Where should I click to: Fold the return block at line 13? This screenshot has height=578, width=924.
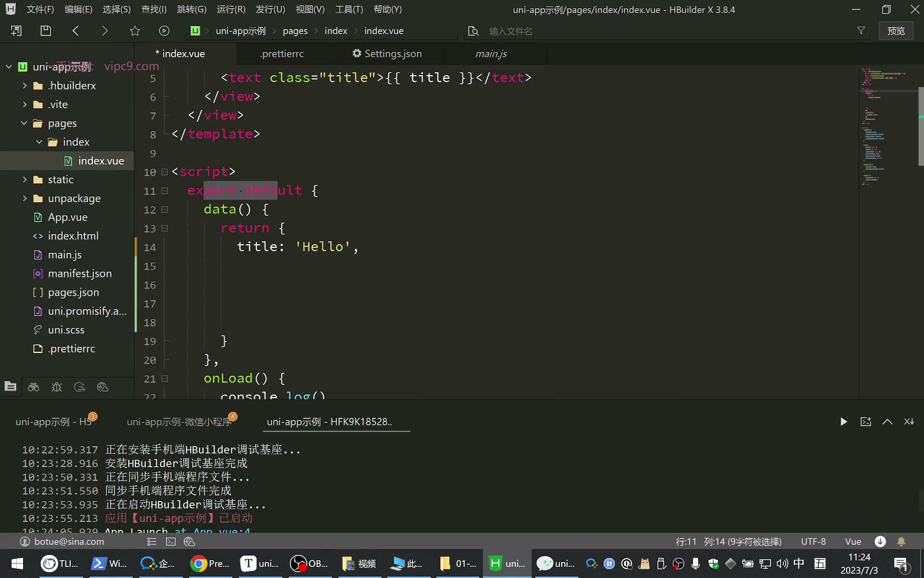pos(165,228)
